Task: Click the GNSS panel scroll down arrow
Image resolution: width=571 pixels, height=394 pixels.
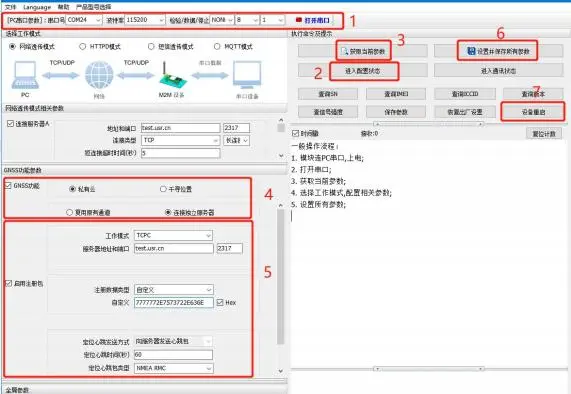Action: (x=280, y=371)
